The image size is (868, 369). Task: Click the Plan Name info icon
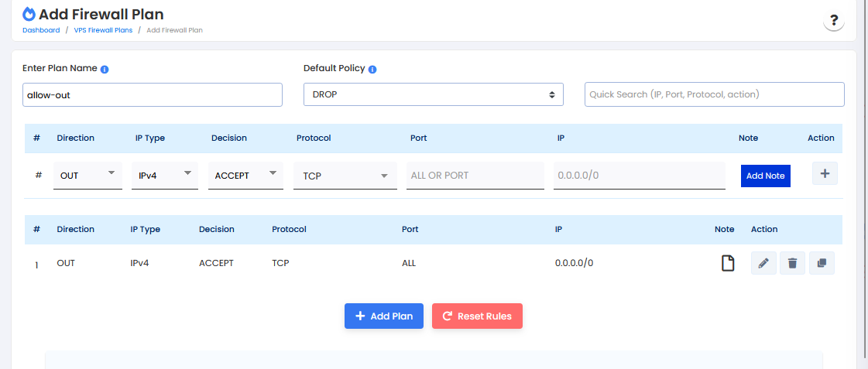click(105, 69)
